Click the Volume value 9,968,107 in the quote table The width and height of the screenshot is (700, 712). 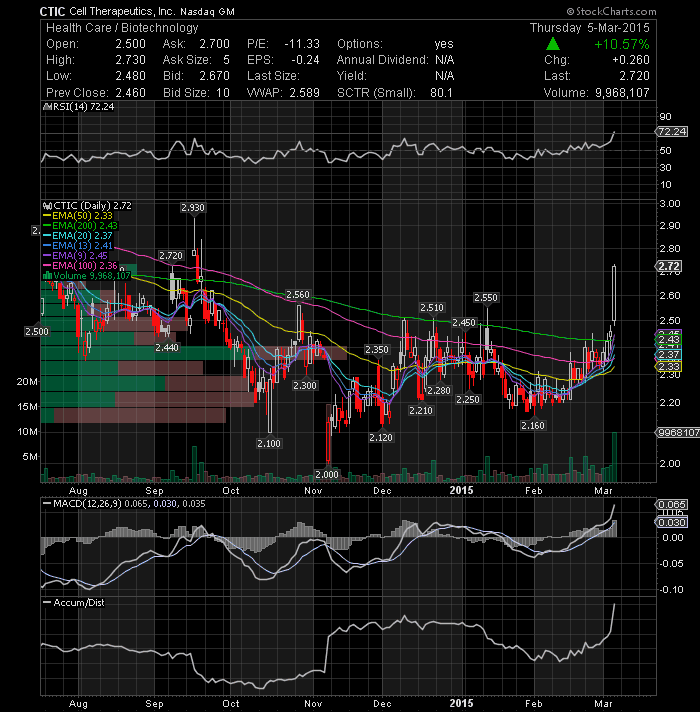[x=622, y=93]
